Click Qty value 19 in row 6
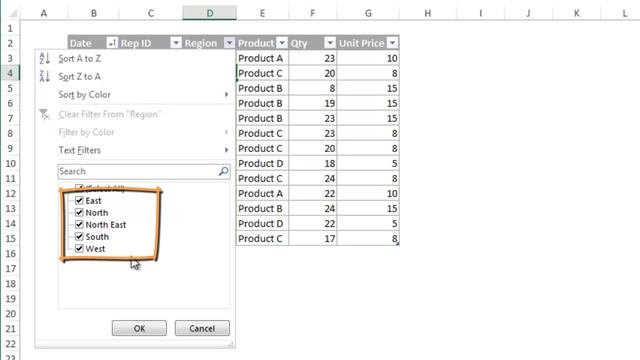The height and width of the screenshot is (360, 640). click(313, 103)
